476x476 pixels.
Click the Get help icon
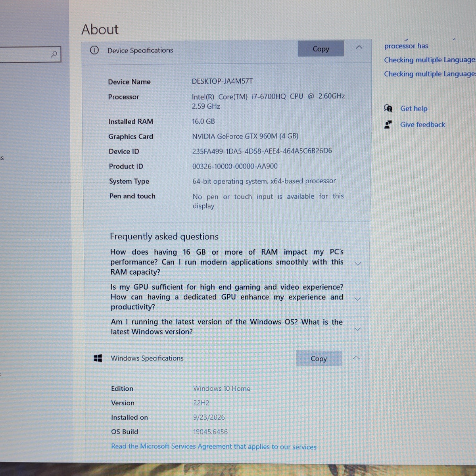click(388, 108)
